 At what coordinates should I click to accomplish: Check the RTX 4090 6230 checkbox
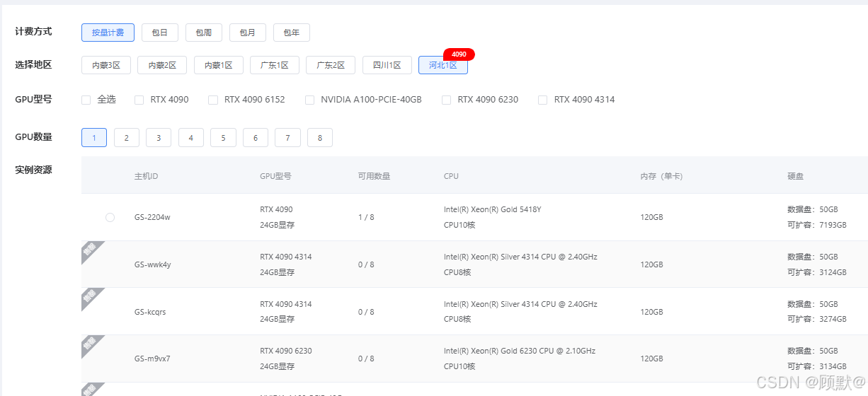[x=446, y=100]
